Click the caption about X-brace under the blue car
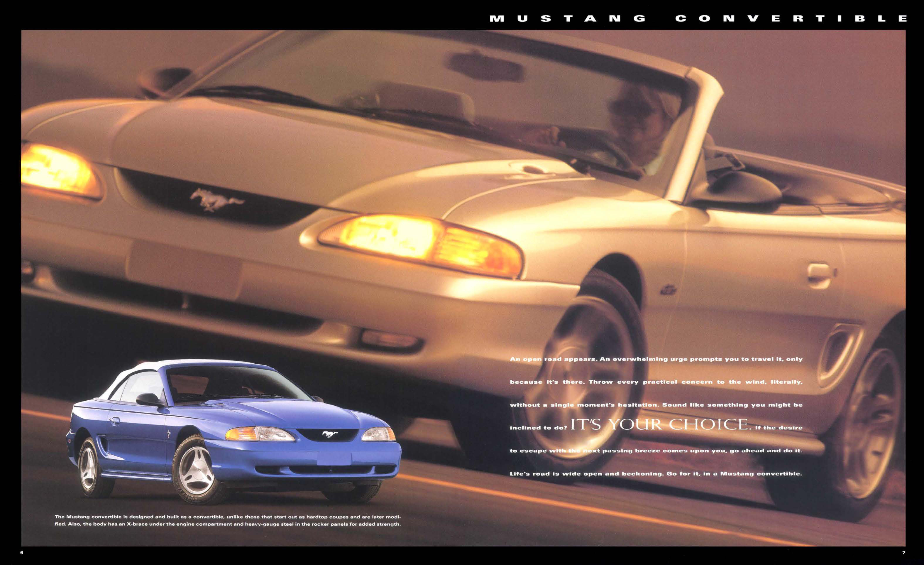Viewport: 924px width, 565px height. (x=228, y=520)
